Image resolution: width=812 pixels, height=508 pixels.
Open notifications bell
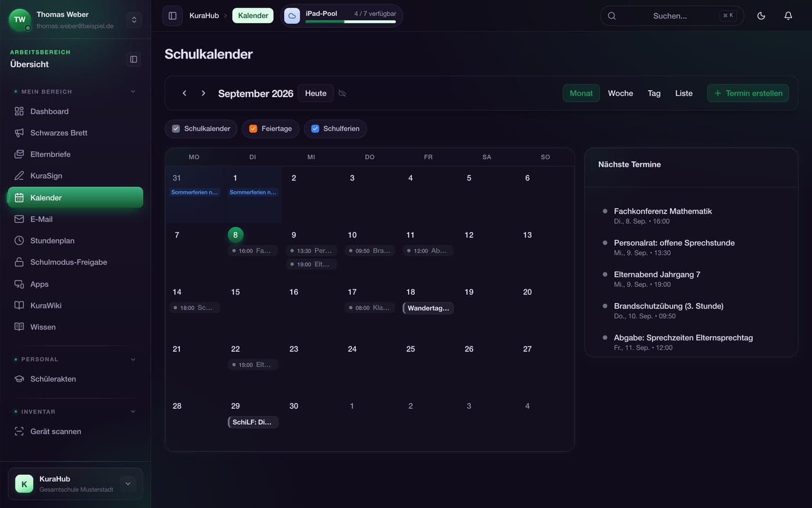788,16
